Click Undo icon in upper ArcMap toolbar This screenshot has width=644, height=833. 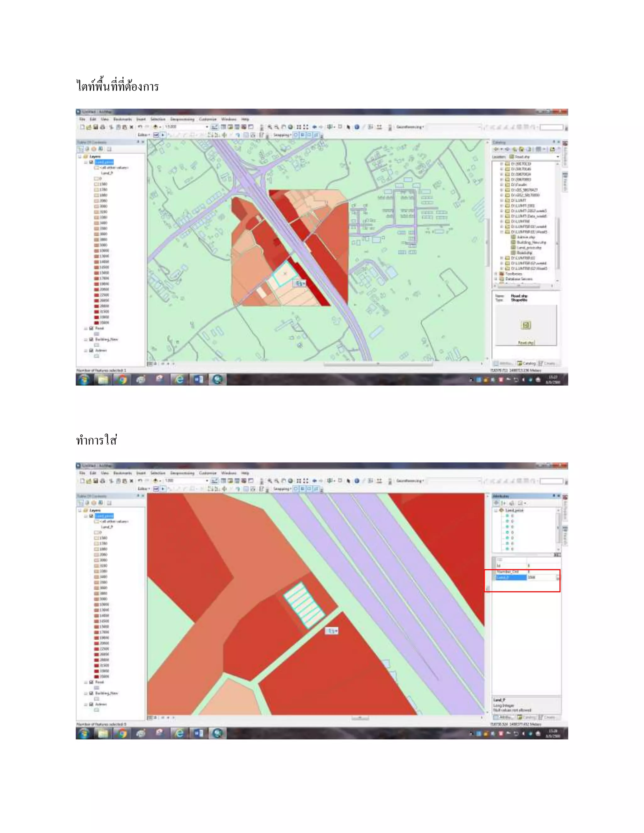140,127
